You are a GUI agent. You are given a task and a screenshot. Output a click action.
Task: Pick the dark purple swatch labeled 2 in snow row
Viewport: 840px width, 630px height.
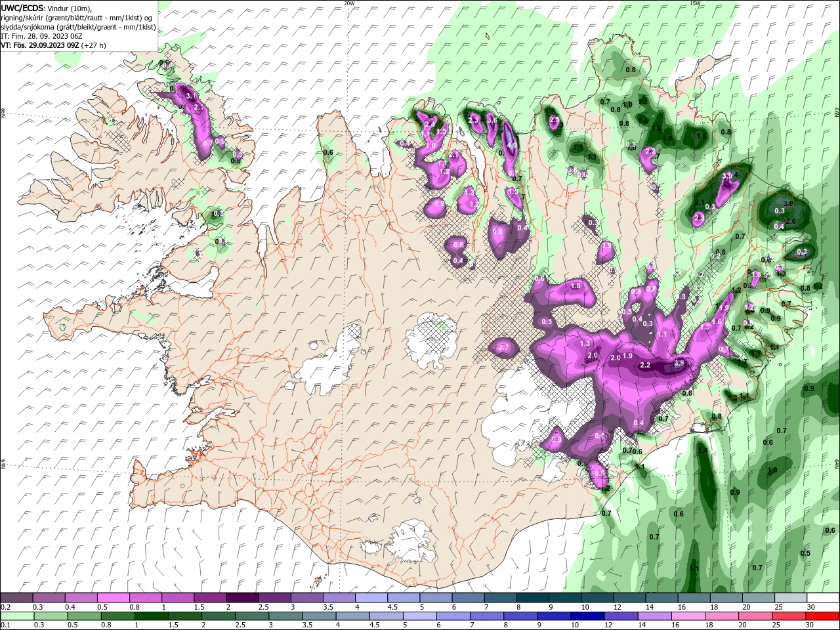[x=242, y=598]
